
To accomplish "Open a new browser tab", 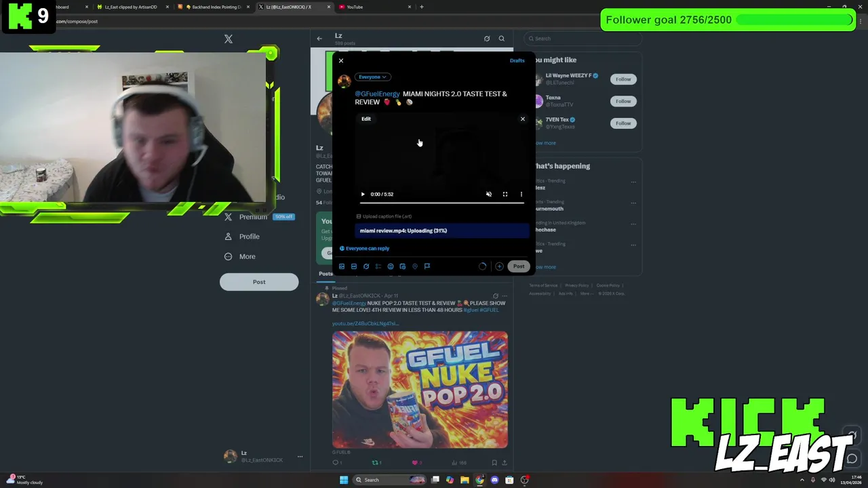I will click(x=422, y=7).
